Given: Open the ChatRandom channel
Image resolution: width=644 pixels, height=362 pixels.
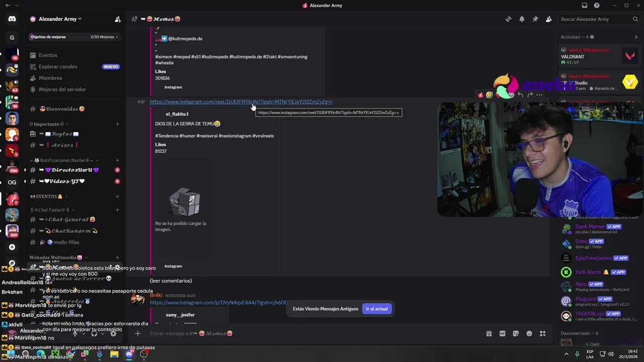Looking at the screenshot, I should [x=74, y=231].
